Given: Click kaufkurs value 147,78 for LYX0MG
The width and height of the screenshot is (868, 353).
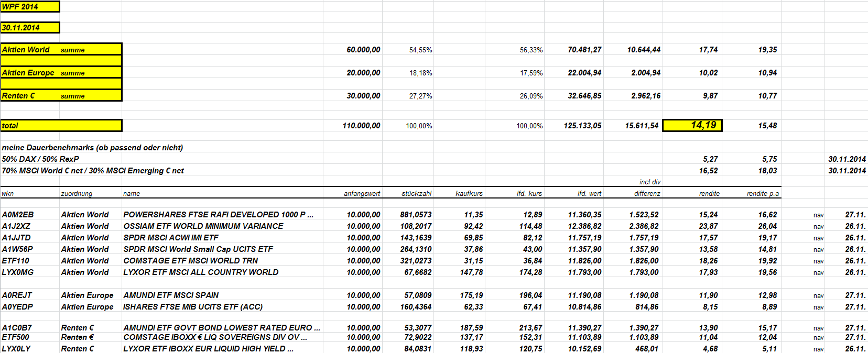Looking at the screenshot, I should [x=472, y=272].
